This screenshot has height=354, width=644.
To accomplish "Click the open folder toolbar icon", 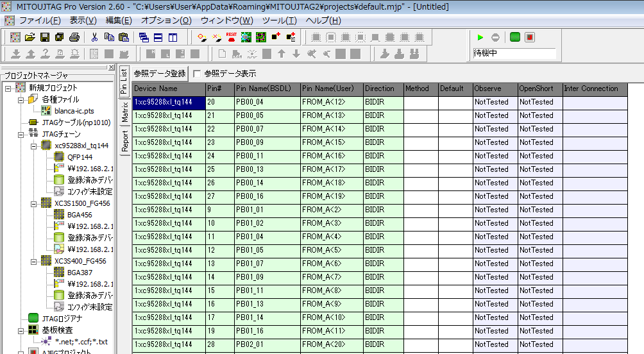I will (x=30, y=37).
